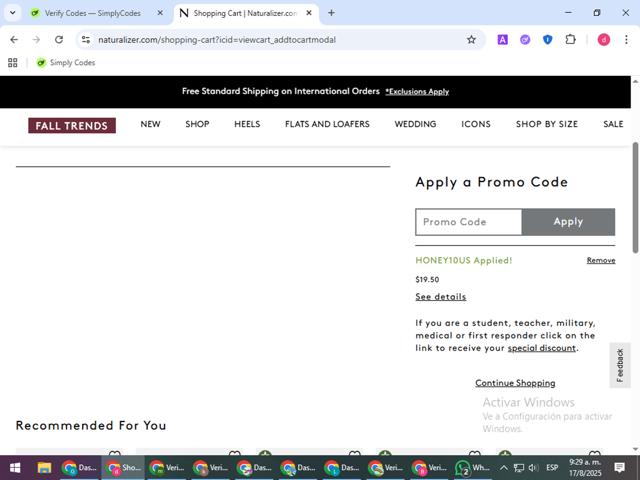Open the round purple extension icon
Image resolution: width=640 pixels, height=480 pixels.
[525, 40]
